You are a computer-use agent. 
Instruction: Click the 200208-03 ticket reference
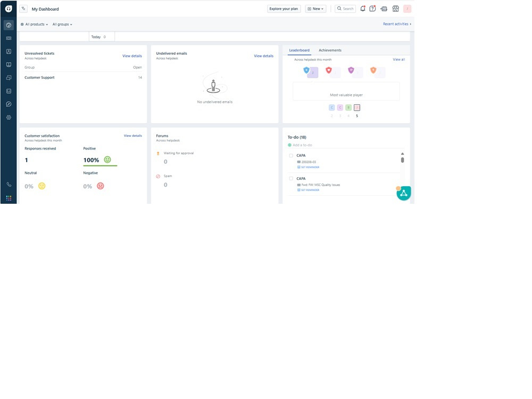click(x=309, y=162)
